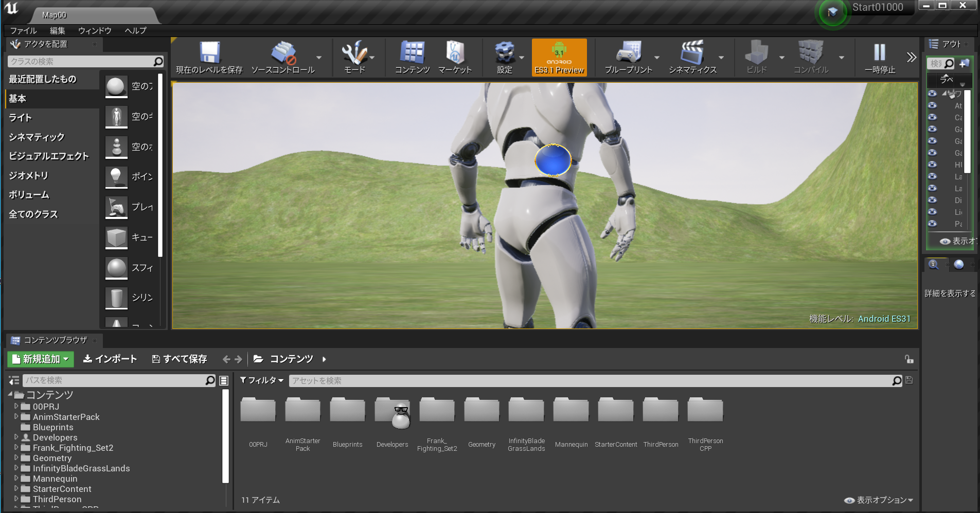Screen dimensions: 980x513
Task: Click the 新規追加 green button
Action: [x=41, y=359]
